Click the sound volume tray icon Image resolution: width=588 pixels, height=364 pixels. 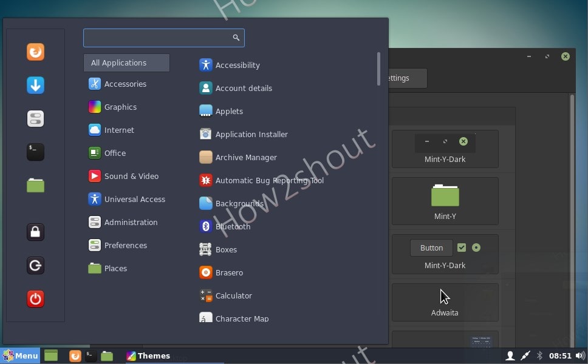pos(580,356)
